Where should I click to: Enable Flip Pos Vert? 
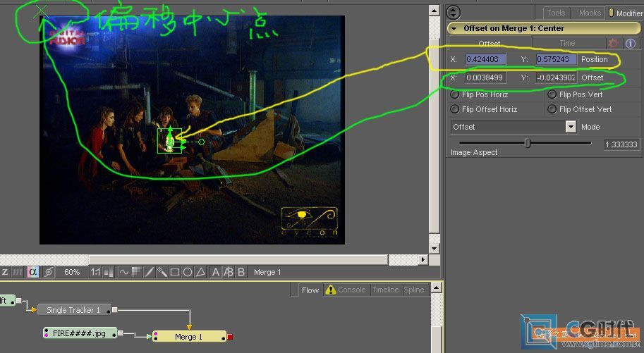[x=552, y=94]
